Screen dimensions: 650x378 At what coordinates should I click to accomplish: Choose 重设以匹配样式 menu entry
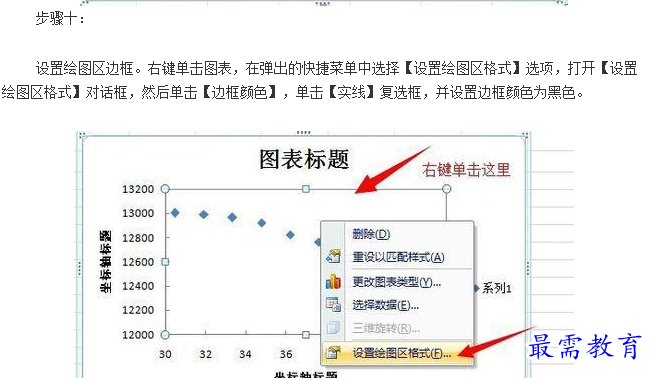click(397, 257)
